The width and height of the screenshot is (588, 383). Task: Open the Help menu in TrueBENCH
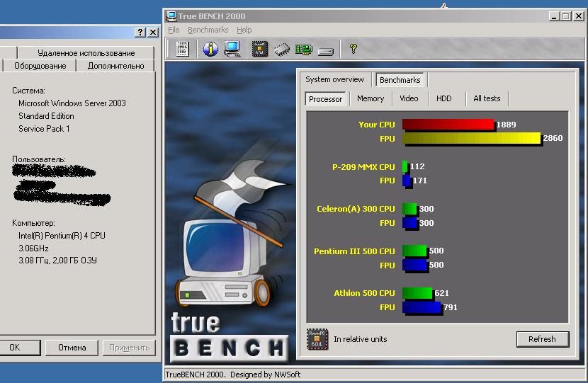click(244, 30)
